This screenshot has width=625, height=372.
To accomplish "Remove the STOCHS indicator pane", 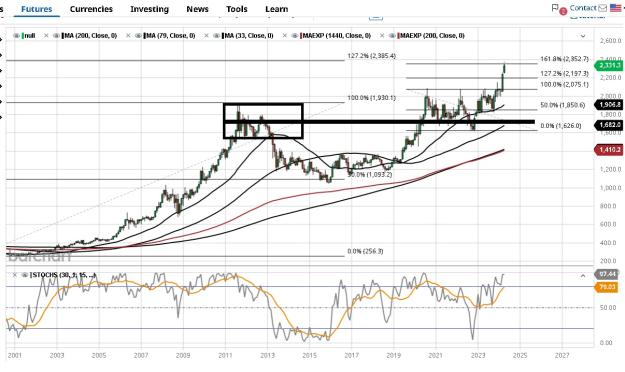I will point(15,275).
